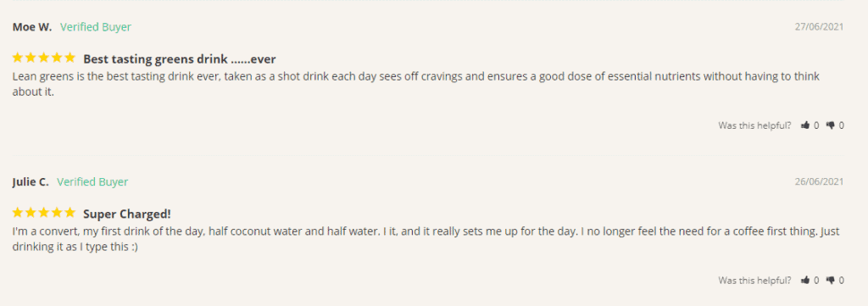Image resolution: width=868 pixels, height=306 pixels.
Task: Click the upvote count on Moe W.'s review
Action: click(x=816, y=125)
